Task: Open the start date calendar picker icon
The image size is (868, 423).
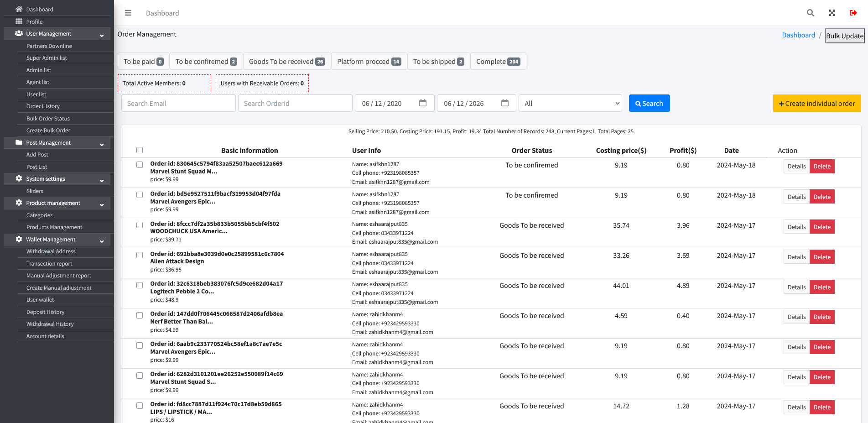Action: 423,103
